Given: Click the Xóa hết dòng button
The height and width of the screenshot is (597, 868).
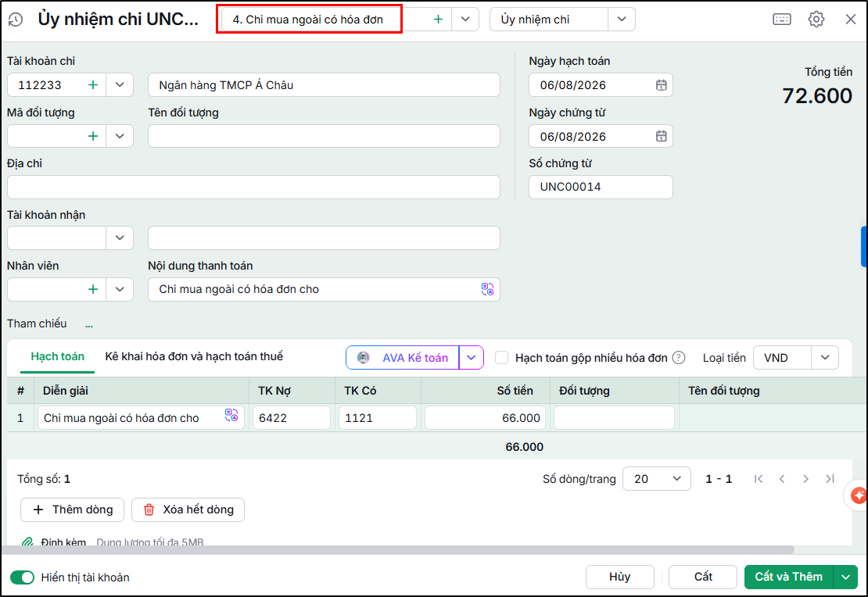Looking at the screenshot, I should coord(188,510).
